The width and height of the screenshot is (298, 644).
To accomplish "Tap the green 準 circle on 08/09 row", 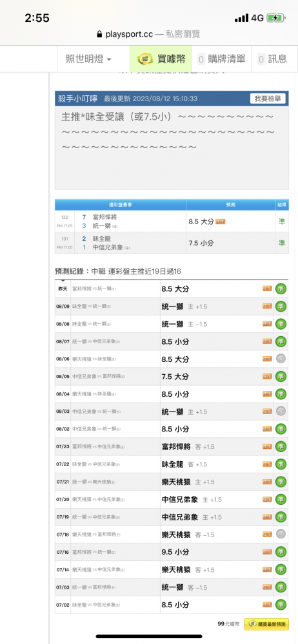I will click(281, 307).
